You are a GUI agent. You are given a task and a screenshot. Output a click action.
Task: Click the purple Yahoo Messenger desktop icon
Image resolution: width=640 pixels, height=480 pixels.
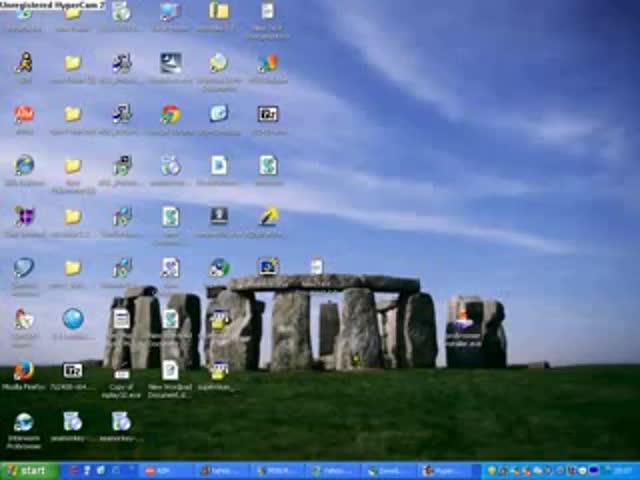click(x=23, y=216)
